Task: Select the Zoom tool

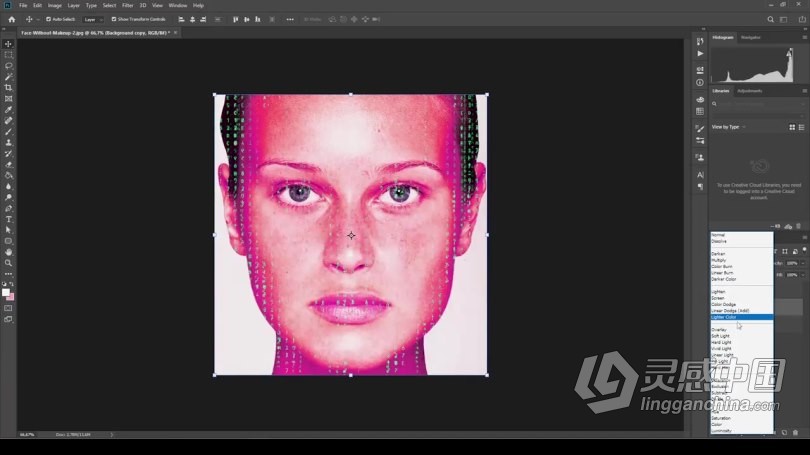Action: coord(8,263)
